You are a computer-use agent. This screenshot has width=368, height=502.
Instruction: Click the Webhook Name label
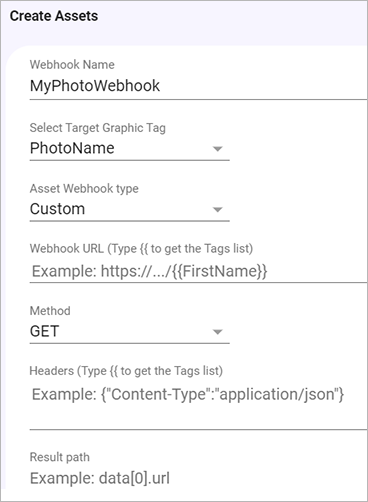point(72,64)
